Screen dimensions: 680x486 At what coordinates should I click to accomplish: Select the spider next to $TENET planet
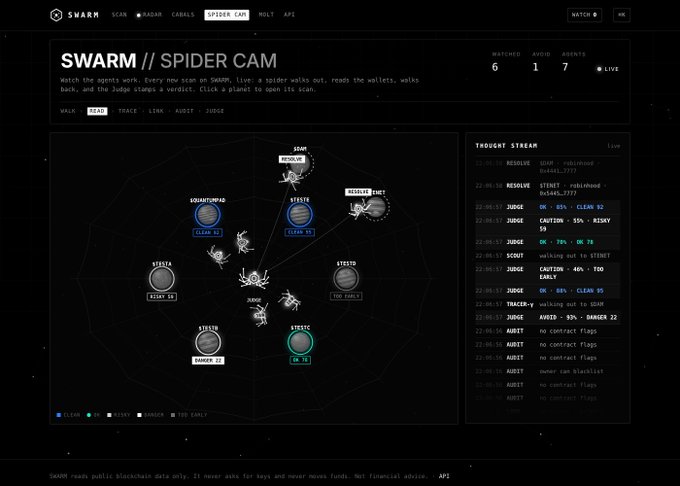359,209
